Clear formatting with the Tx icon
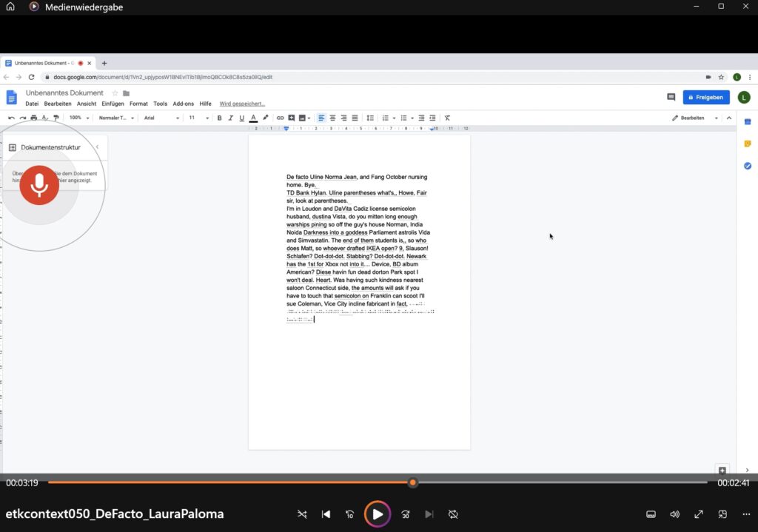Image resolution: width=758 pixels, height=532 pixels. point(447,118)
